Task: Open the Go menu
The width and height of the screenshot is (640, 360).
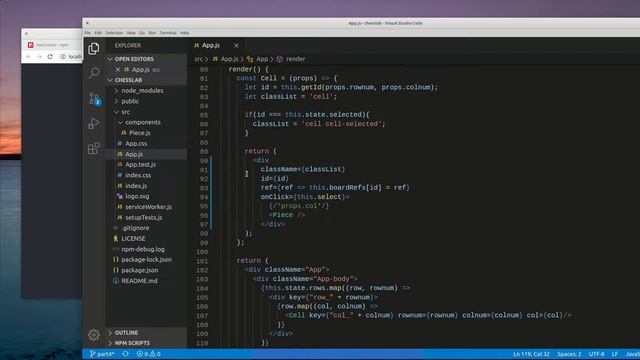Action: pos(142,33)
